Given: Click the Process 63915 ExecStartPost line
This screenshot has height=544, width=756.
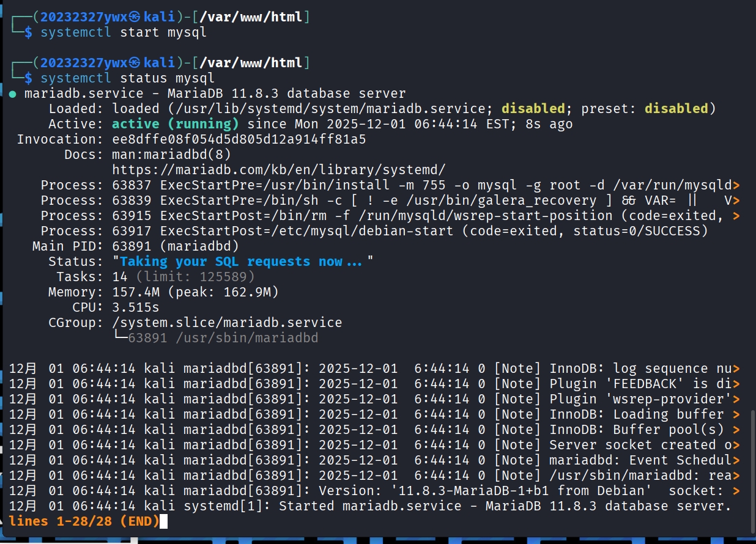Looking at the screenshot, I should pos(390,216).
